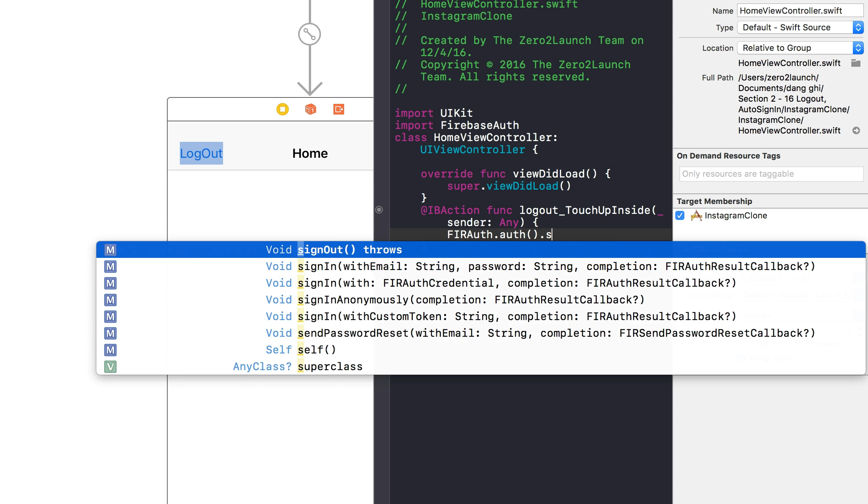Open the Type dropdown Default - Swift Source
Screen dimensions: 868x504
pos(800,27)
